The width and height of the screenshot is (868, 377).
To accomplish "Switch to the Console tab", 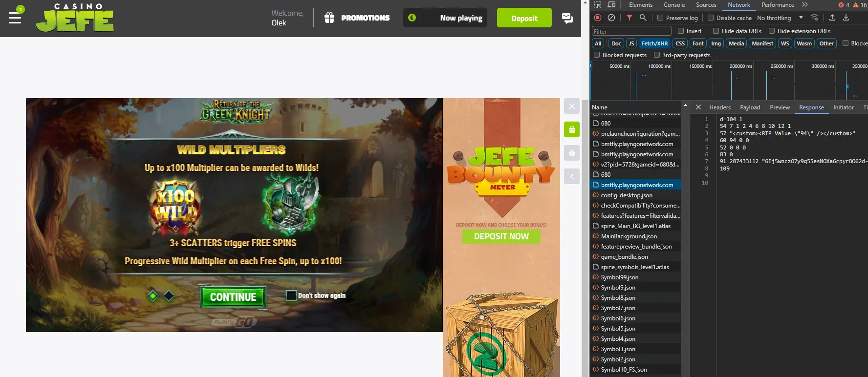I will pyautogui.click(x=674, y=5).
